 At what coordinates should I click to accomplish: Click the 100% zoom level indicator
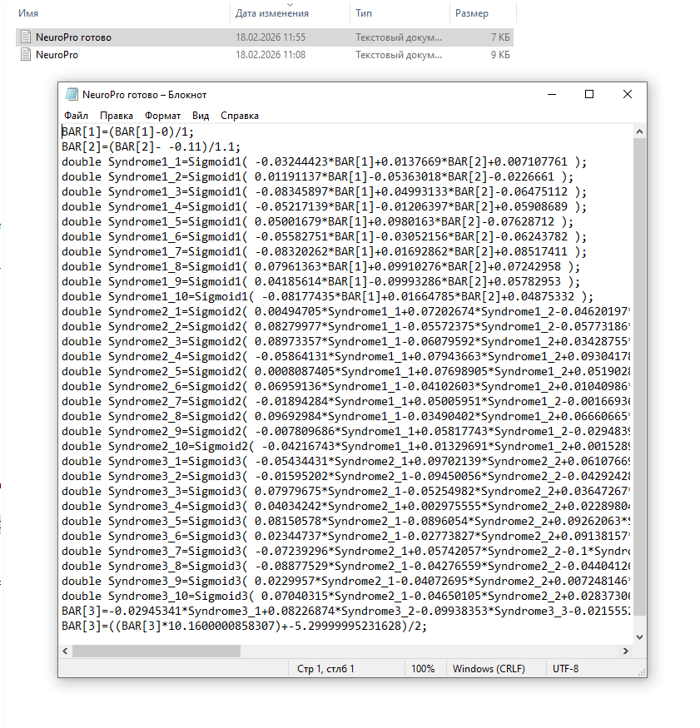coord(424,668)
